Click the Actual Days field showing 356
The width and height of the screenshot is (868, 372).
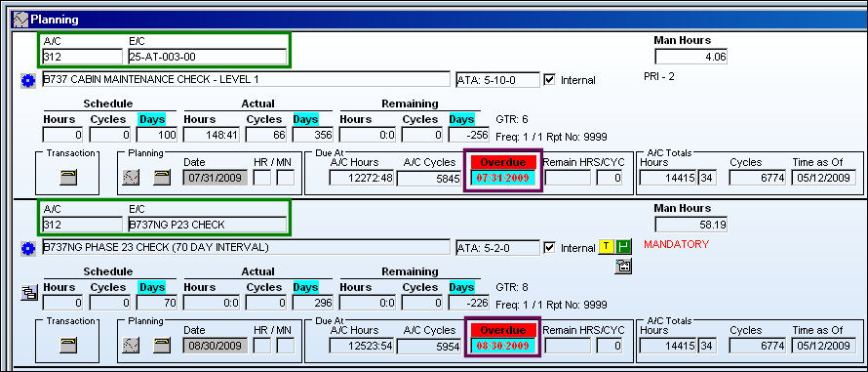pos(312,135)
